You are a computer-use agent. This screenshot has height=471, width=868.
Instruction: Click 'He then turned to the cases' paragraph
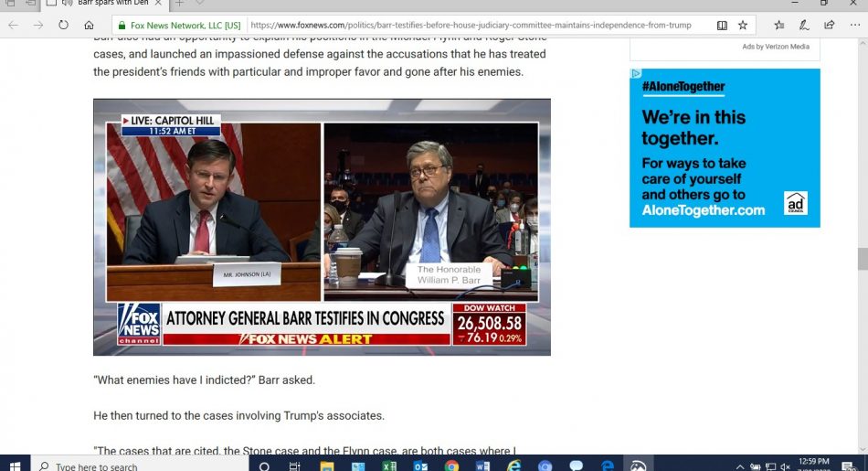coord(238,415)
